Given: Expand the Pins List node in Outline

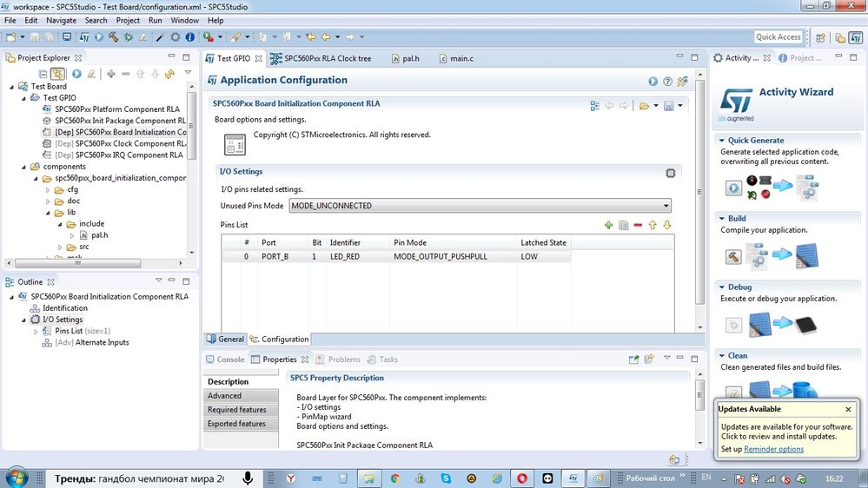Looking at the screenshot, I should click(x=36, y=332).
